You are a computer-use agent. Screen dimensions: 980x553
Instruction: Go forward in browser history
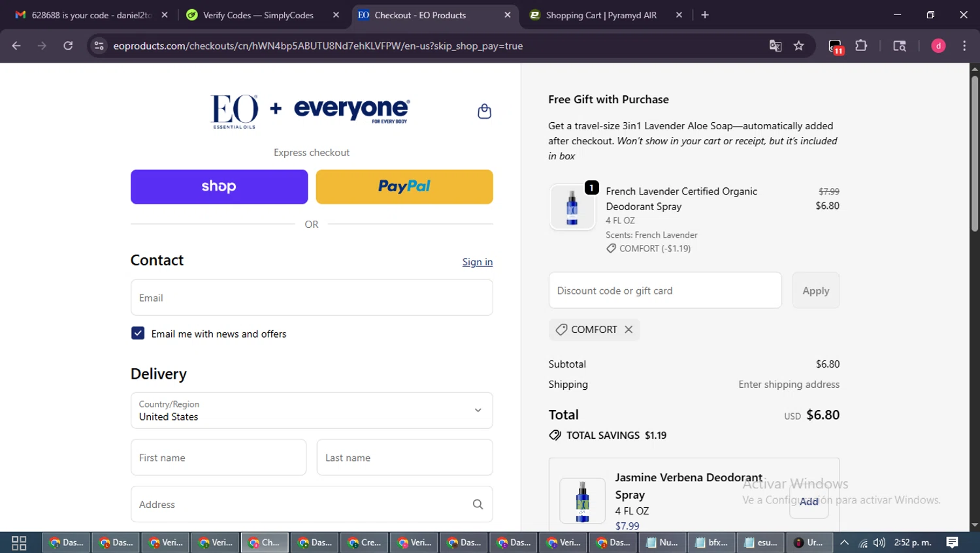(x=42, y=46)
